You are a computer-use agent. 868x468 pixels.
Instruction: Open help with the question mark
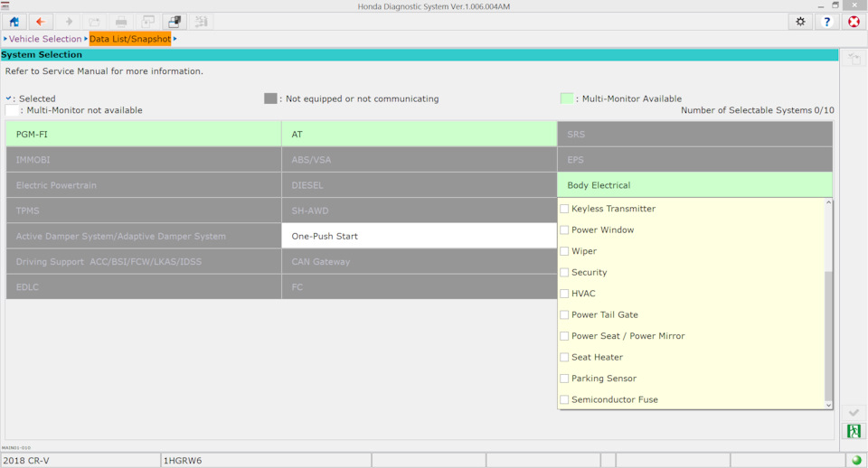click(827, 22)
